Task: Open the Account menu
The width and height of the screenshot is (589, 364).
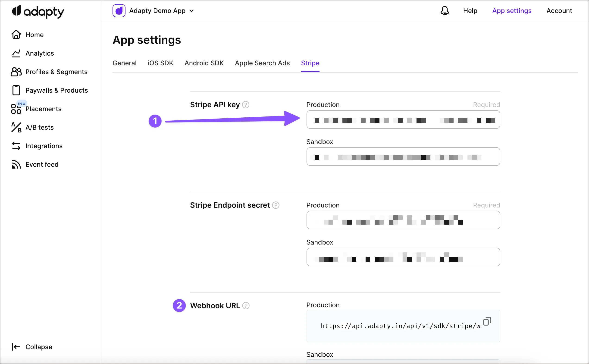Action: click(559, 11)
